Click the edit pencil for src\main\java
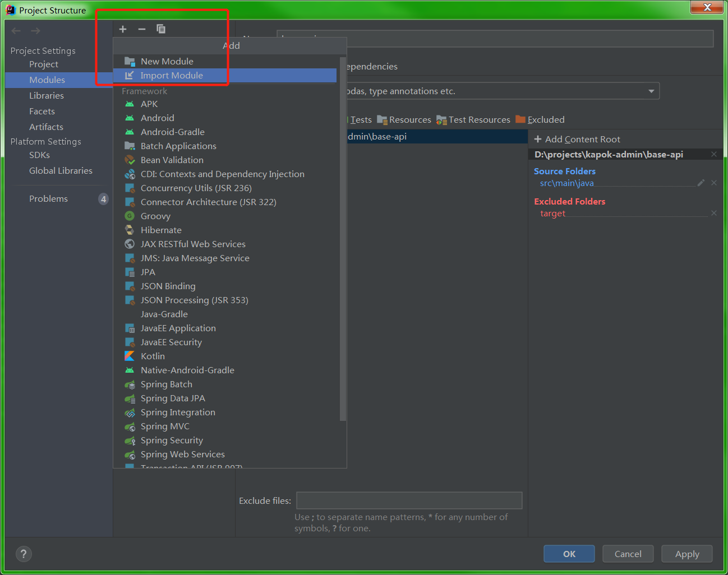 pyautogui.click(x=701, y=183)
